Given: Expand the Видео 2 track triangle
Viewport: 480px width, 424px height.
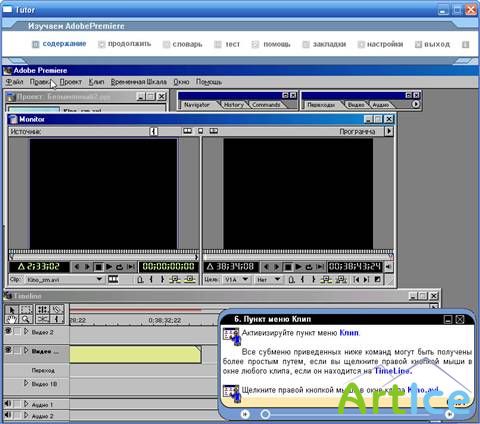Looking at the screenshot, I should point(26,331).
